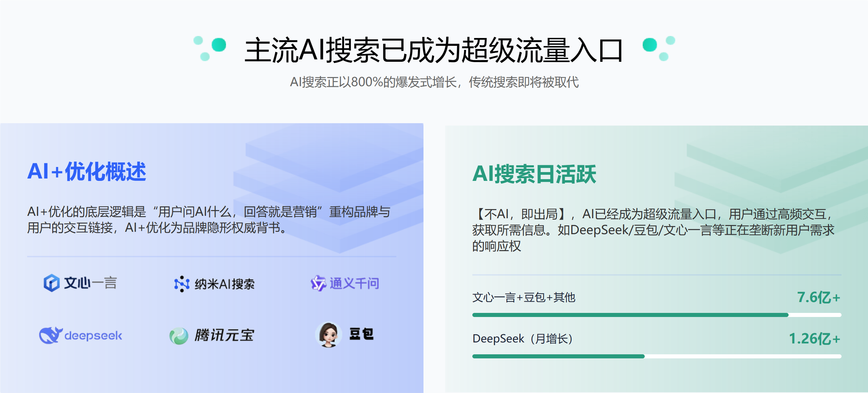Click the 文心一言 logo
The image size is (868, 393).
click(x=80, y=283)
